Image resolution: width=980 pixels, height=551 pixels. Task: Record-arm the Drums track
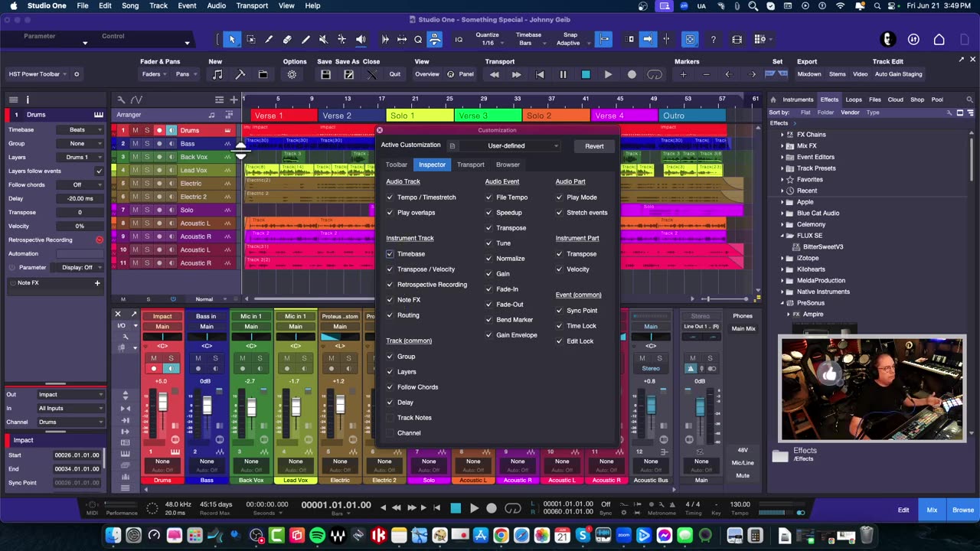point(159,130)
